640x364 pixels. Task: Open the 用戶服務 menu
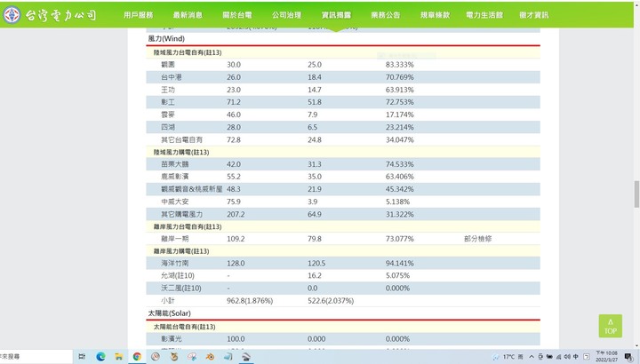tap(138, 15)
